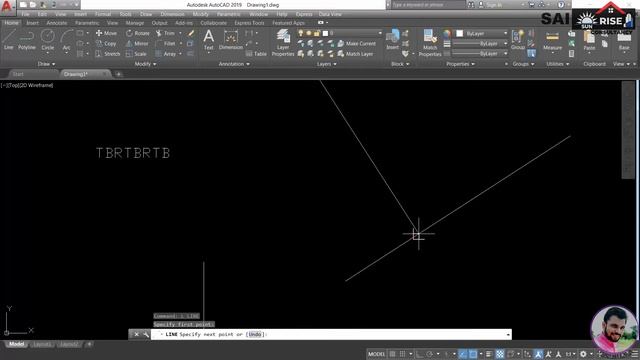Viewport: 640px width, 360px height.
Task: Open the Express Tools ribbon tab
Action: pyautogui.click(x=249, y=23)
